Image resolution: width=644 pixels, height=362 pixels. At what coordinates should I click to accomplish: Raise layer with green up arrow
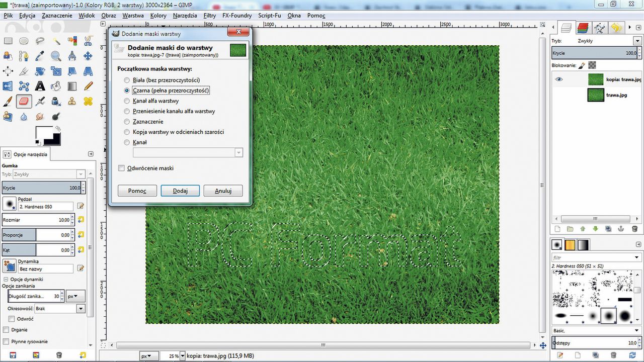(x=583, y=229)
